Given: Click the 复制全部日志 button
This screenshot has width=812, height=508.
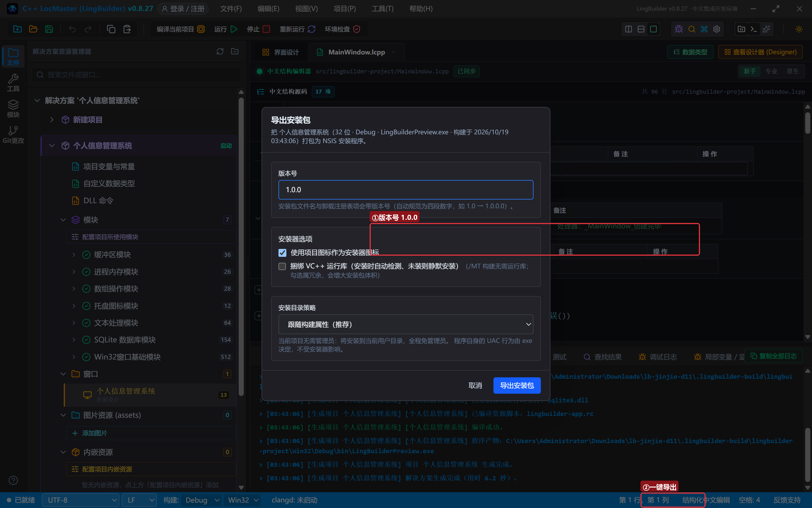Looking at the screenshot, I should [774, 356].
